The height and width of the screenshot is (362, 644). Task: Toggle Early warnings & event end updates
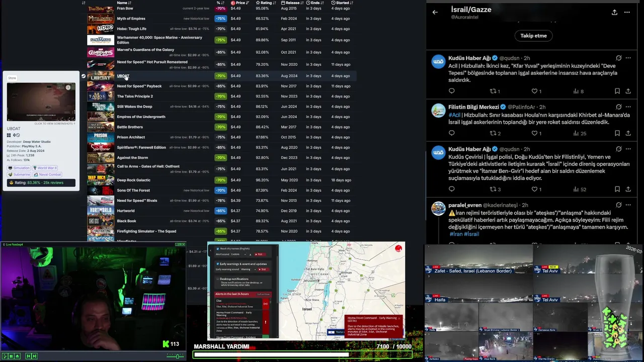point(218,264)
